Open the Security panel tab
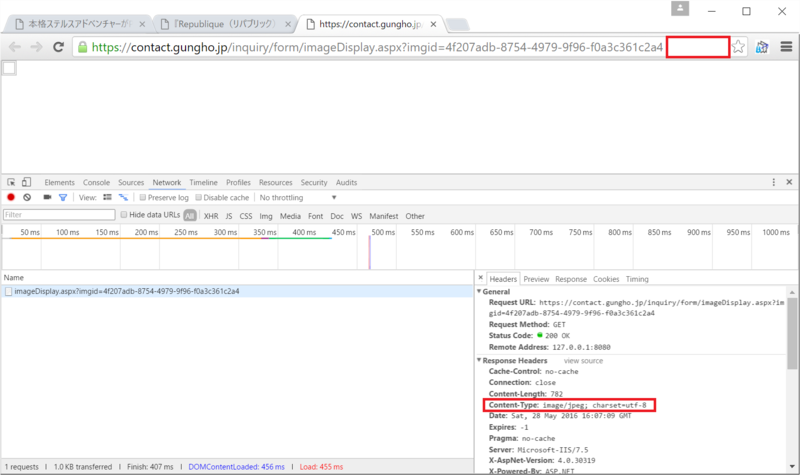This screenshot has width=800, height=475. (314, 183)
